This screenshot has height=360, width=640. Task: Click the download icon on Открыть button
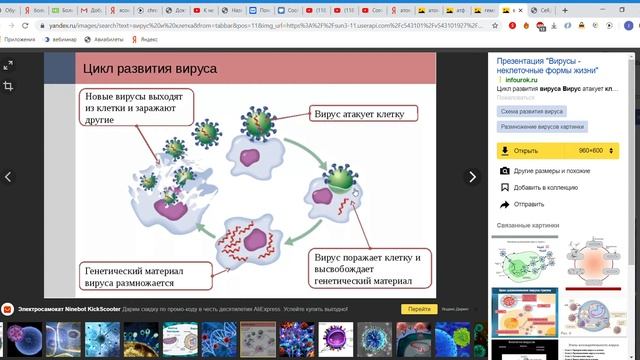point(505,151)
